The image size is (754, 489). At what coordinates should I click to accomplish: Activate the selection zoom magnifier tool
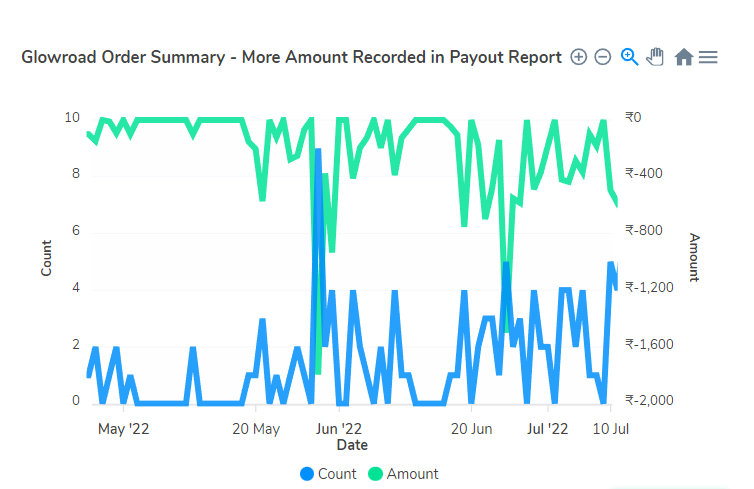pos(629,57)
